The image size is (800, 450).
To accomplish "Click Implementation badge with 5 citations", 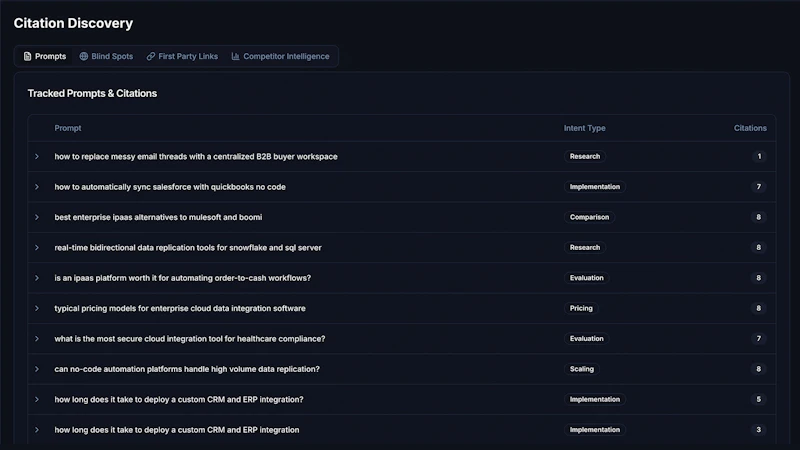I will tap(595, 399).
